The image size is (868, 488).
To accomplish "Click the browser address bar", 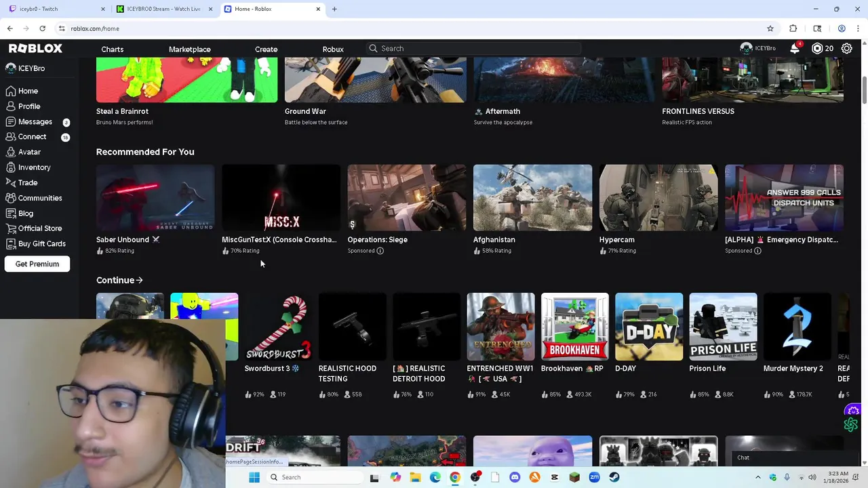I will coord(407,28).
